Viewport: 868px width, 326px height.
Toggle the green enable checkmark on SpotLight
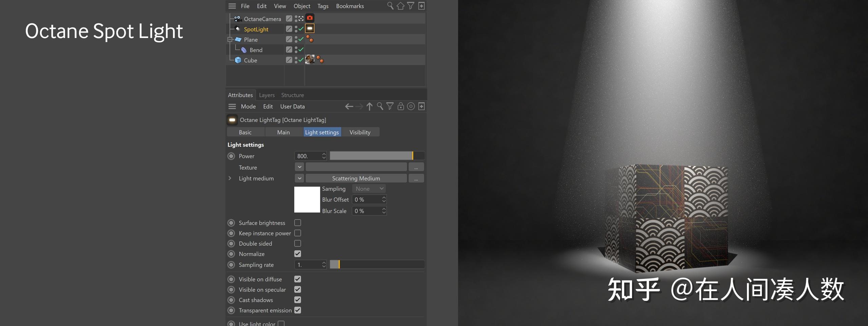pyautogui.click(x=300, y=28)
